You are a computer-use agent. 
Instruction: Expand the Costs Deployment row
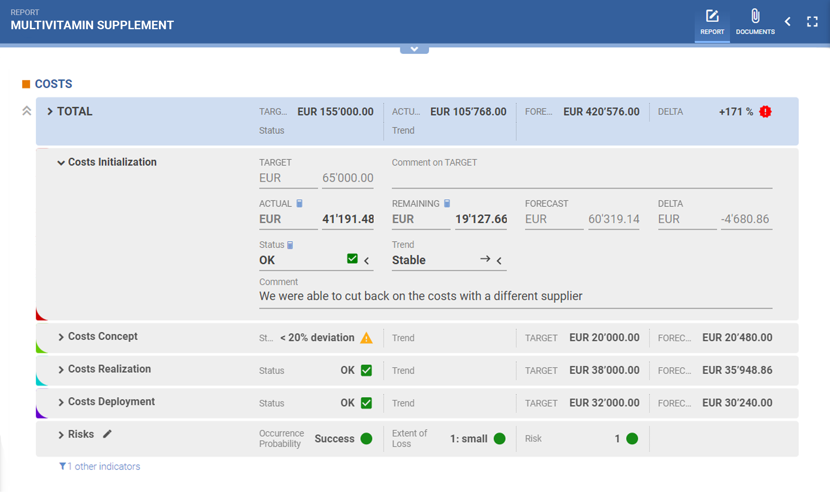[x=61, y=402]
